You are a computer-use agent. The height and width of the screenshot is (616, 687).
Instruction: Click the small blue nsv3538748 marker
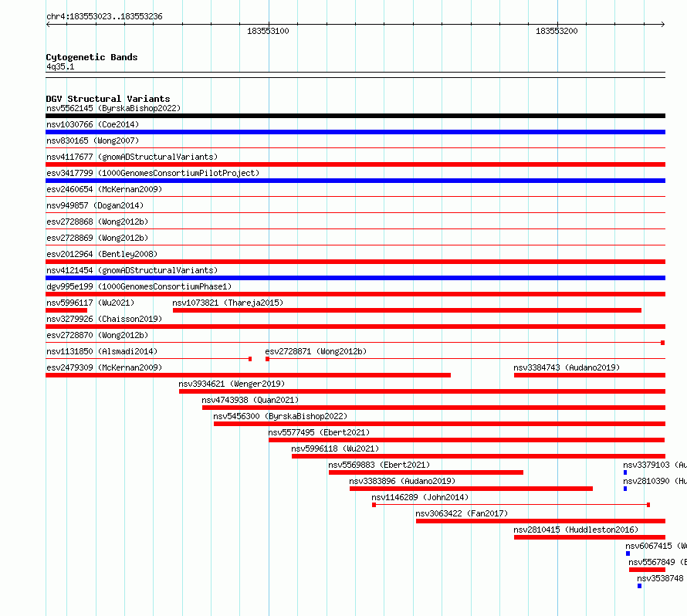pos(640,586)
